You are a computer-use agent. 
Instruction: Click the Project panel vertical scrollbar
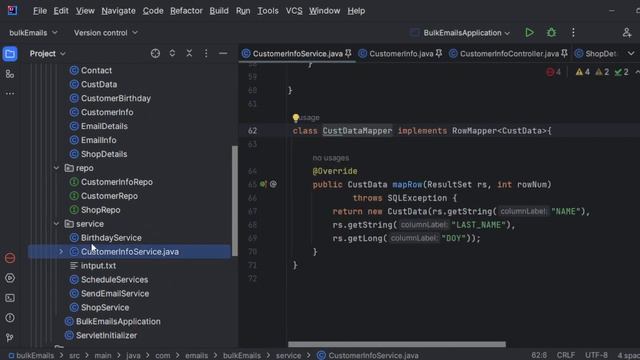point(235,201)
